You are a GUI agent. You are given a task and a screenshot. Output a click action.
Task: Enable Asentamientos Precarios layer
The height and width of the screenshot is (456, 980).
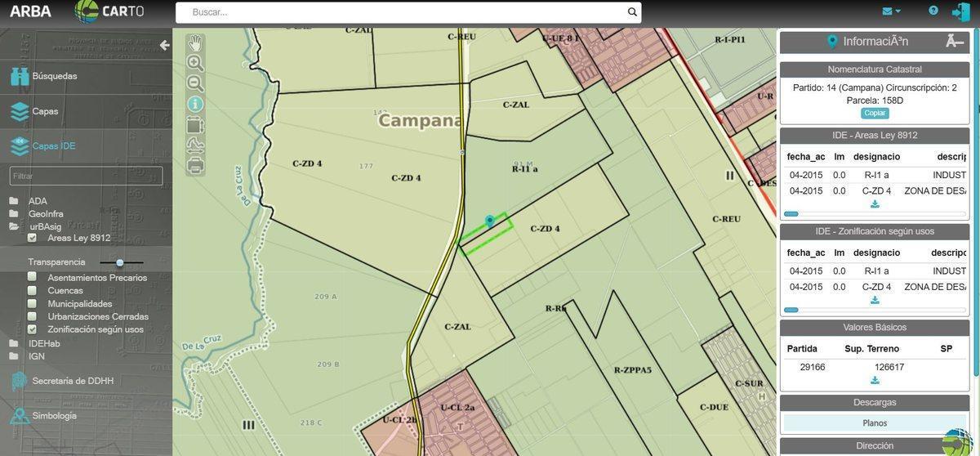[x=32, y=277]
